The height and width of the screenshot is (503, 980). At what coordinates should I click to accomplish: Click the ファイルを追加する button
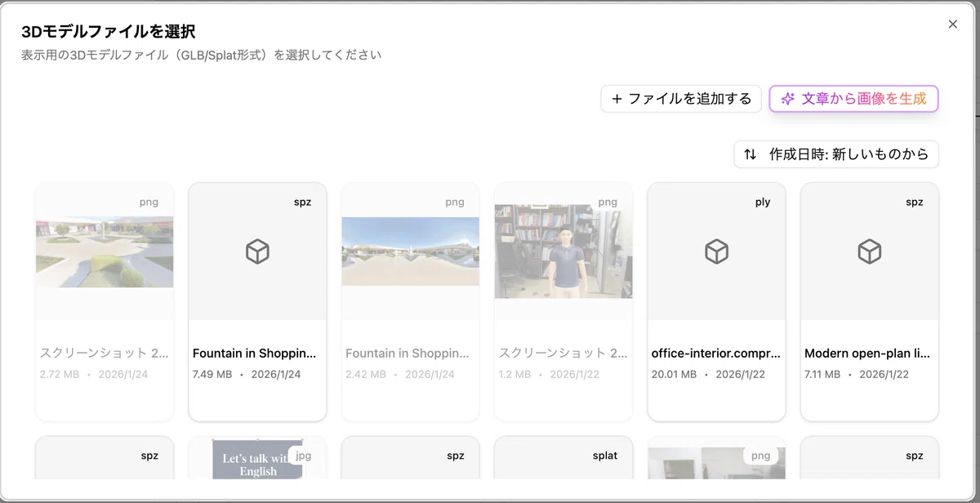(x=681, y=99)
